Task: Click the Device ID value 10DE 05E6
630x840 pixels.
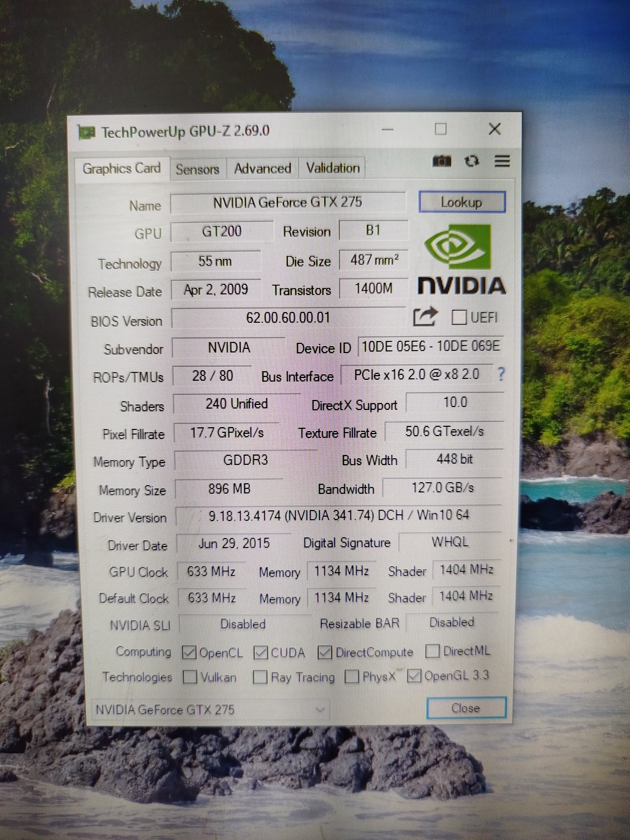Action: coord(431,346)
